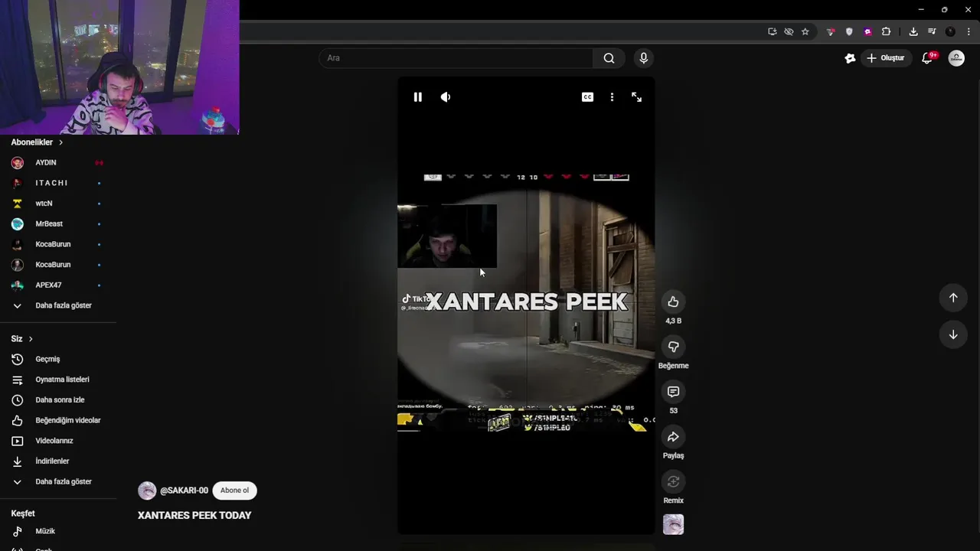Click the crossed-eye tracking protection icon

pos(789,31)
